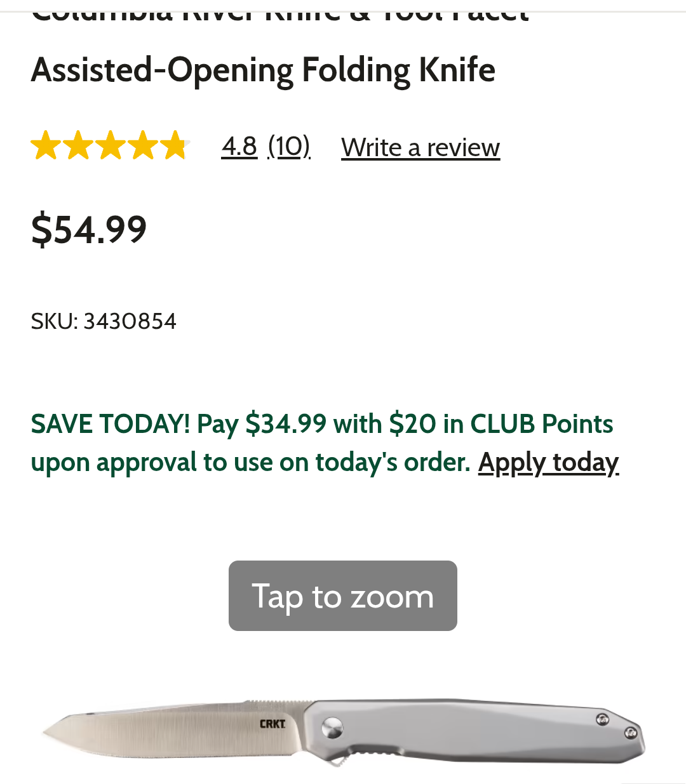Tap the cut-off Columbia River brand heading
The image size is (686, 784).
279,11
